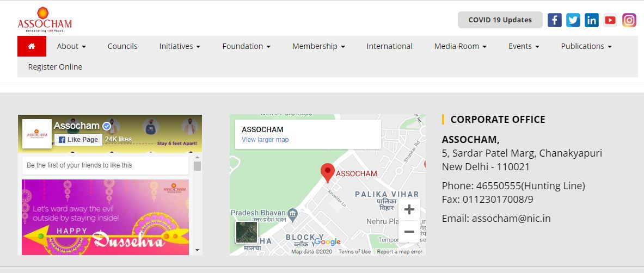Viewport: 644px width, 273px height.
Task: Click the Facebook feed scrollbar down arrow
Action: click(197, 250)
